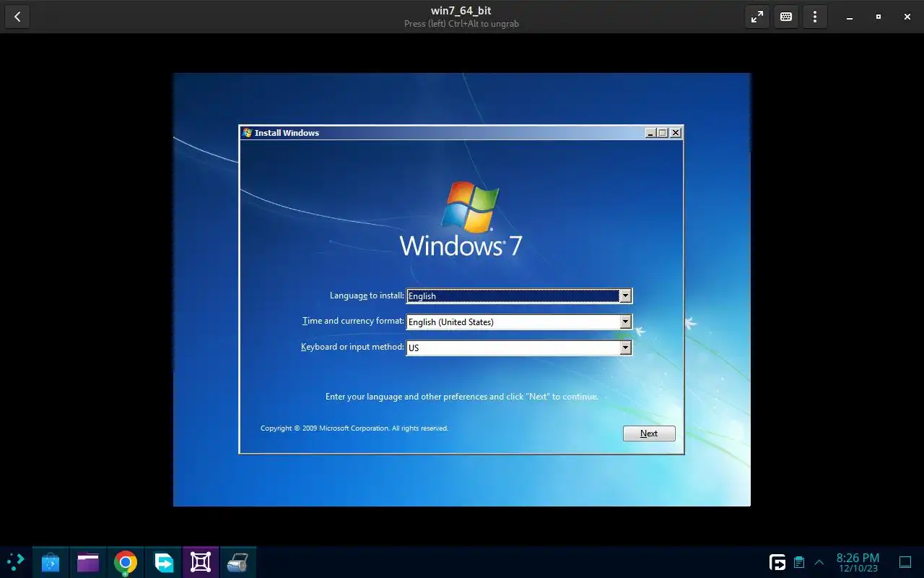The image size is (924, 578).
Task: Close the Install Windows dialog
Action: point(676,133)
